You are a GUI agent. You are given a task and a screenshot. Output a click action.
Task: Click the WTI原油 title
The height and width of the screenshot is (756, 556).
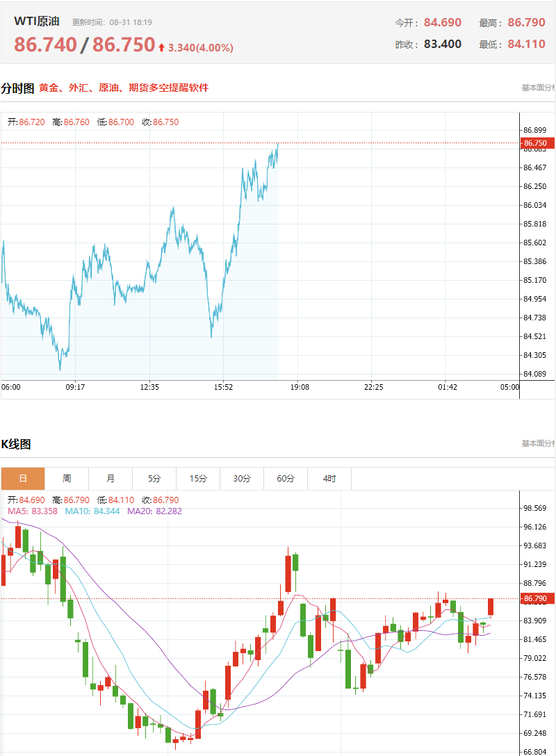tap(37, 22)
